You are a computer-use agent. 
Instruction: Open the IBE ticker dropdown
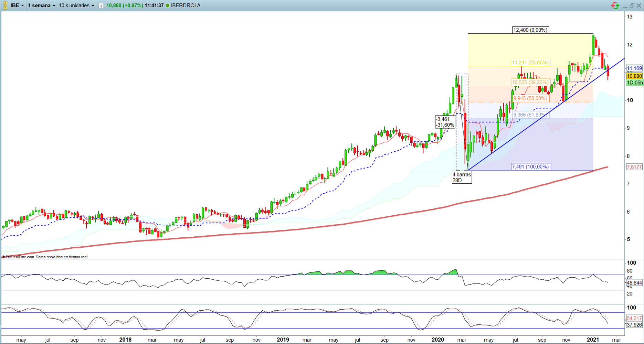[x=17, y=6]
